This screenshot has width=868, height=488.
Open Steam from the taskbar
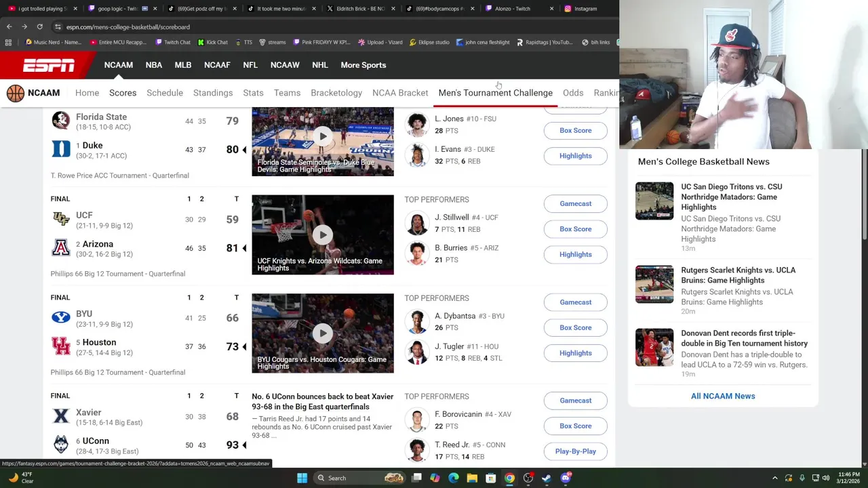click(547, 478)
